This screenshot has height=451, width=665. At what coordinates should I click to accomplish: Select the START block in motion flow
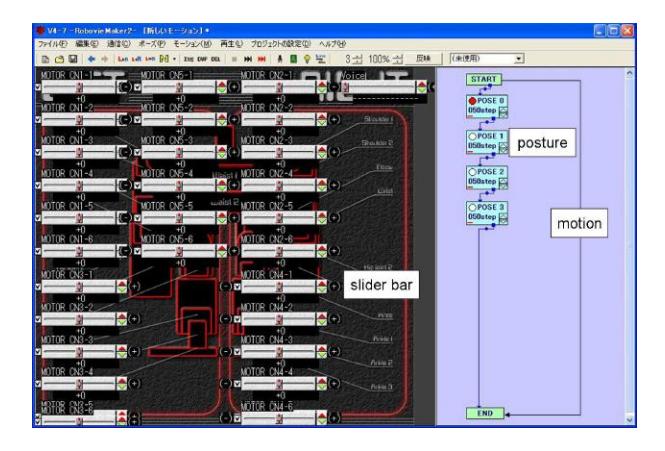(483, 79)
